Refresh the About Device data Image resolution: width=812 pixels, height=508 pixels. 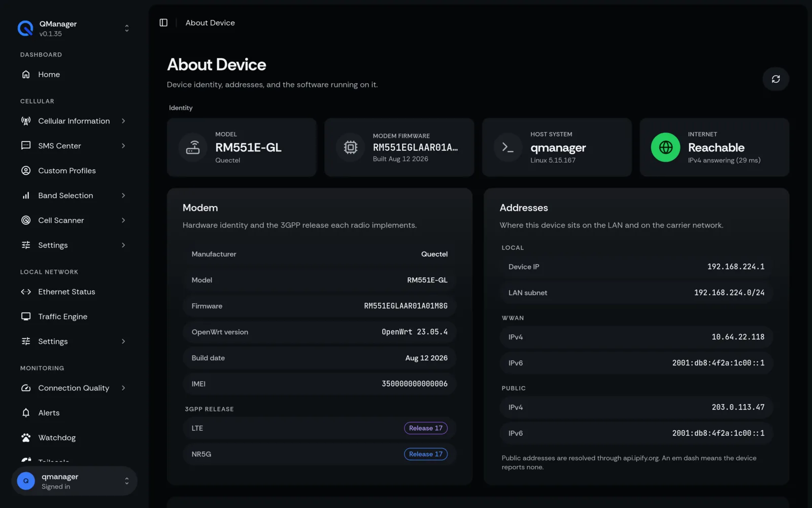(775, 79)
